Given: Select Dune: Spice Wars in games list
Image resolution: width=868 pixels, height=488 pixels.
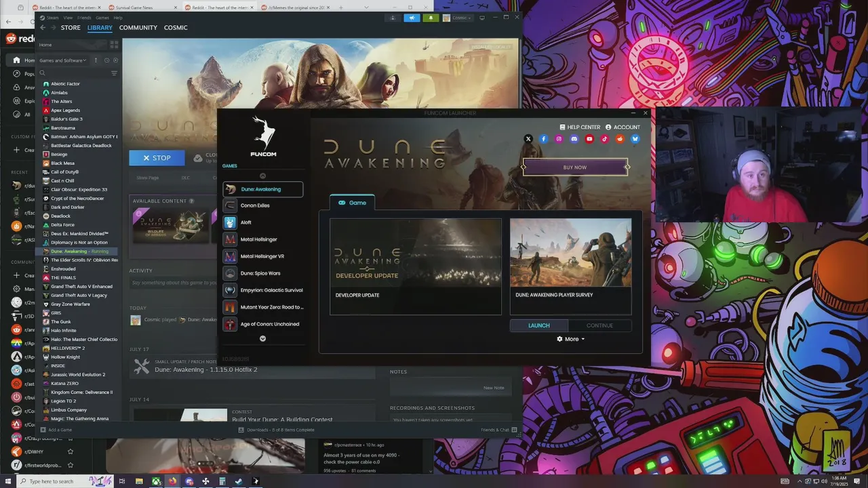Looking at the screenshot, I should tap(262, 273).
